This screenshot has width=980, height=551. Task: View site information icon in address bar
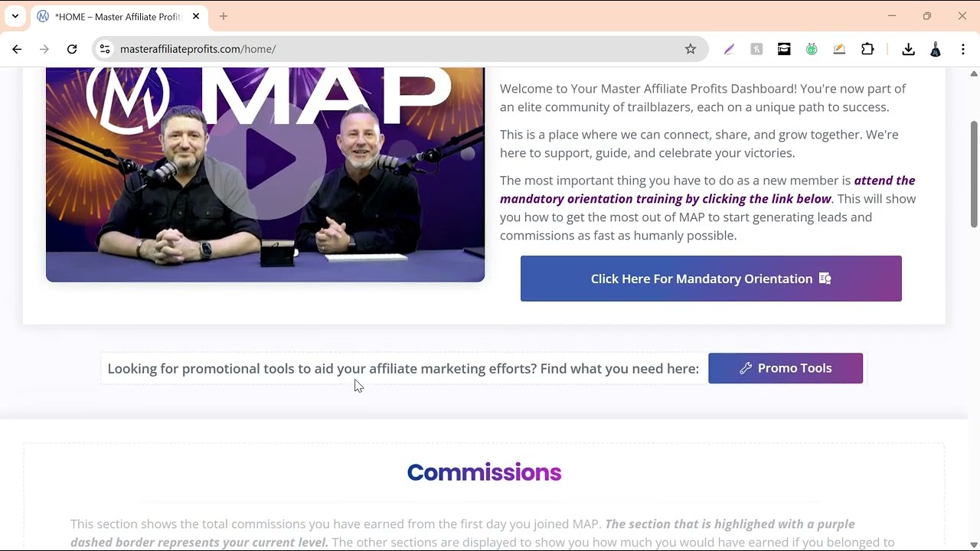(105, 49)
